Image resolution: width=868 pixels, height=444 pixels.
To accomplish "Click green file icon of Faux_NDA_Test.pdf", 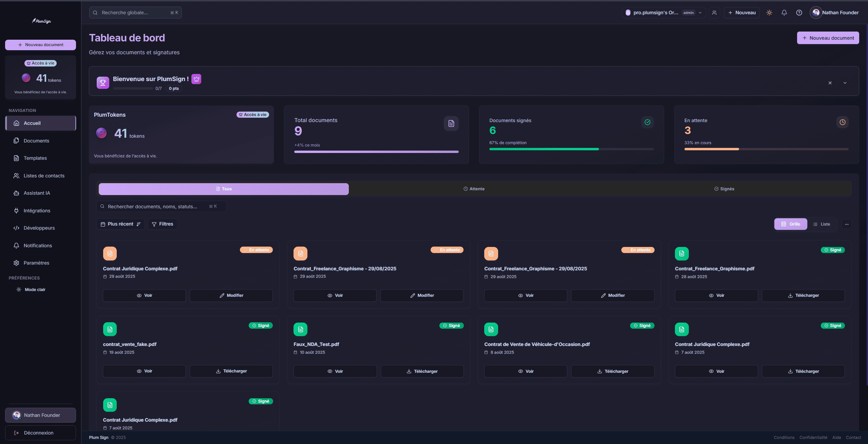I will coord(301,329).
